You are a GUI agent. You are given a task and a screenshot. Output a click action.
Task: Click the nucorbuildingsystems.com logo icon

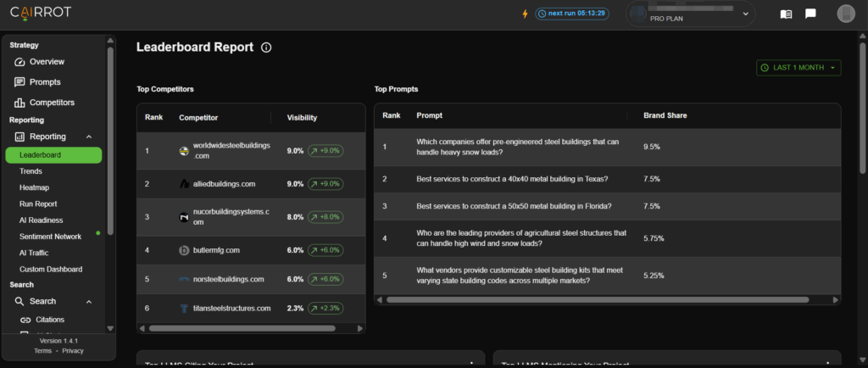[184, 217]
